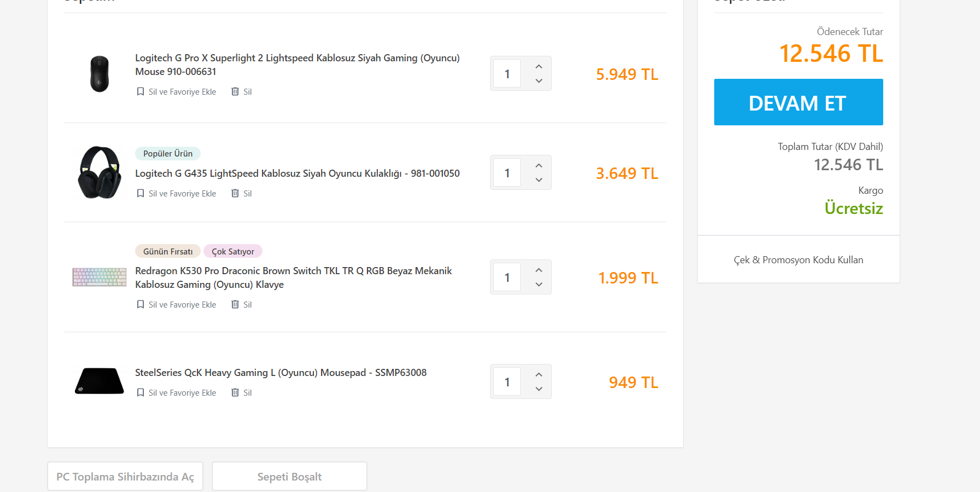Click Sepeti Boşalt button
The width and height of the screenshot is (980, 492).
tap(289, 477)
